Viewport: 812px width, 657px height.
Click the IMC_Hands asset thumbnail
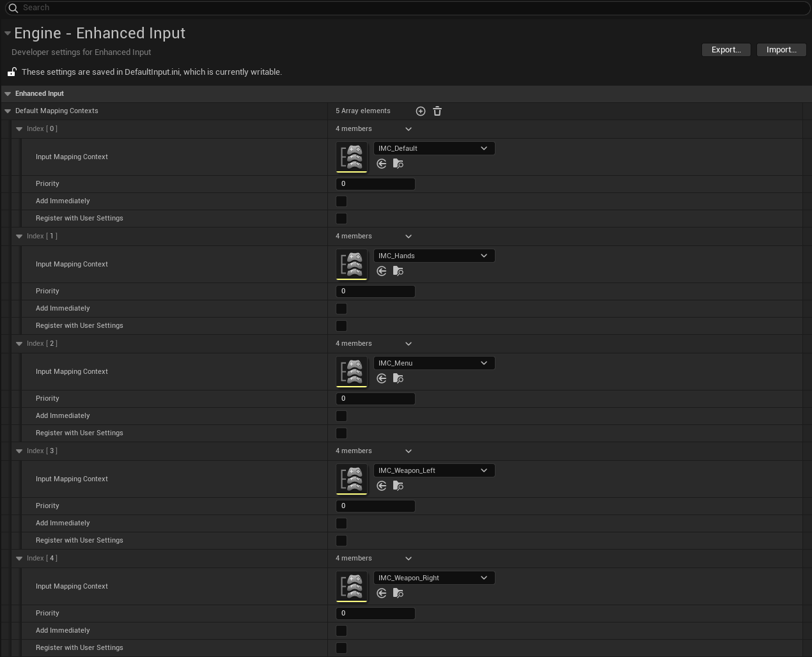coord(352,265)
